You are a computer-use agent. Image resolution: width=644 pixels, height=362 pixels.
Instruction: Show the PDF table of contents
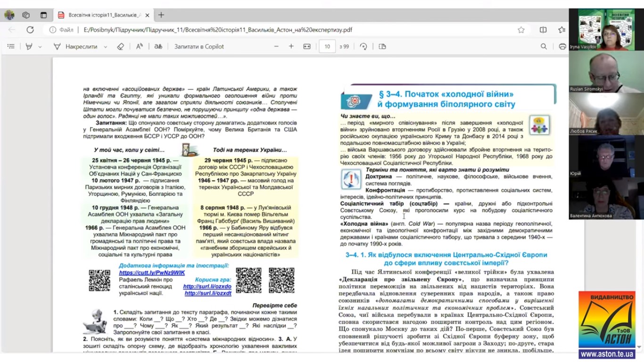tap(11, 47)
